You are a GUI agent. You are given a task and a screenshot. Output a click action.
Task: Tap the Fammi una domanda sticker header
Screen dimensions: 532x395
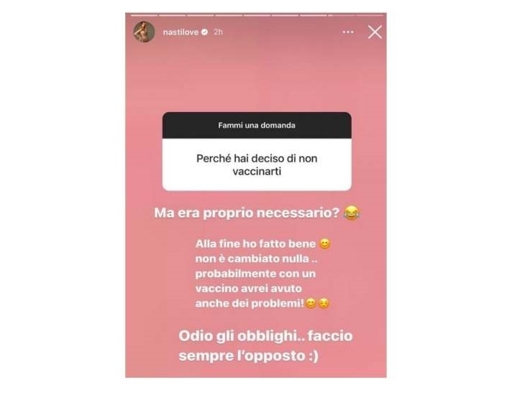pos(257,125)
